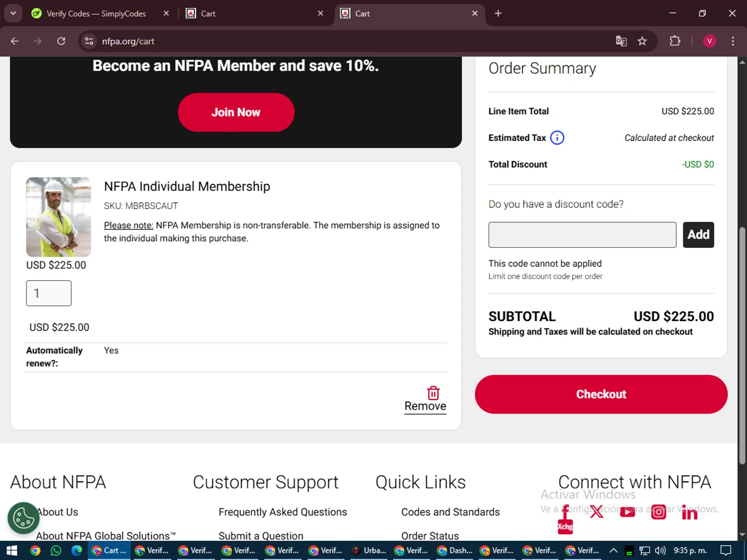Image resolution: width=747 pixels, height=560 pixels.
Task: Open the Windows Start menu
Action: click(12, 551)
